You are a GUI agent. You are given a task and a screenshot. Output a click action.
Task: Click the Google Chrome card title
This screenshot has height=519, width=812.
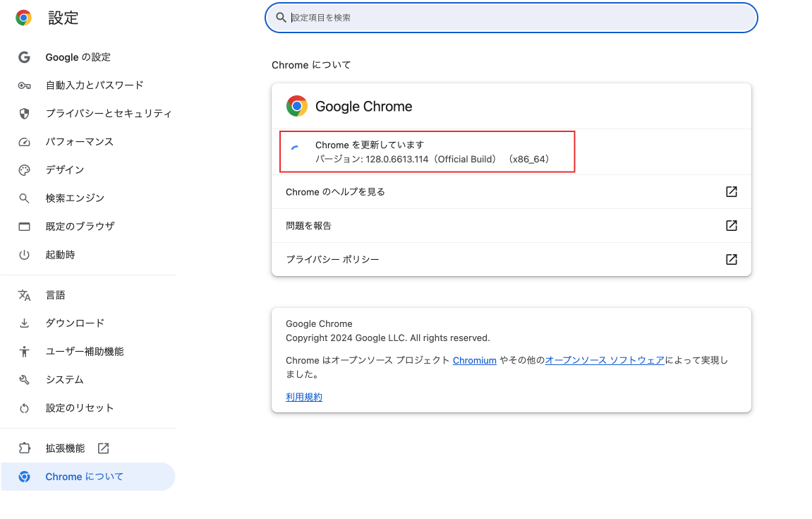(x=364, y=107)
